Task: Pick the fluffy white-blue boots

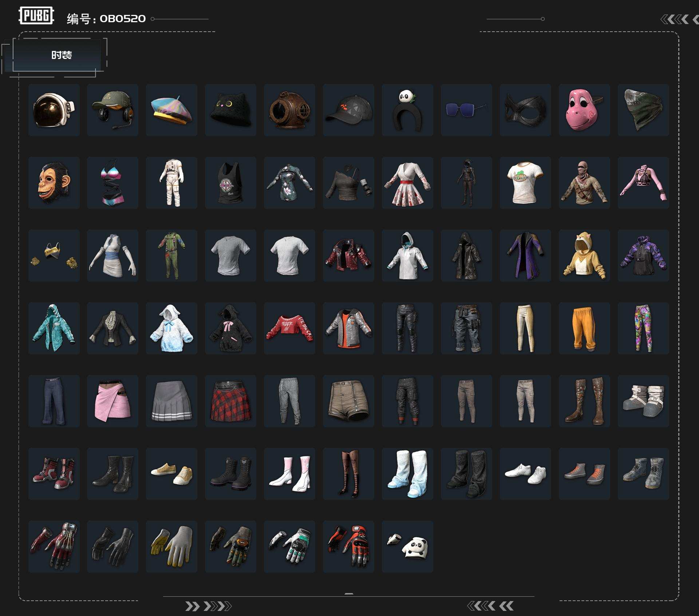Action: click(x=408, y=474)
